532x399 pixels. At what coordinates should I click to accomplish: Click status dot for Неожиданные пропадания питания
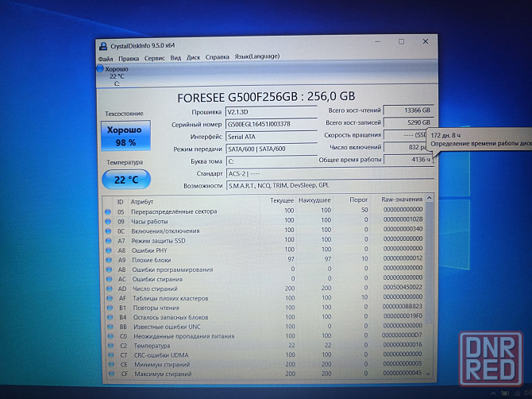110,336
